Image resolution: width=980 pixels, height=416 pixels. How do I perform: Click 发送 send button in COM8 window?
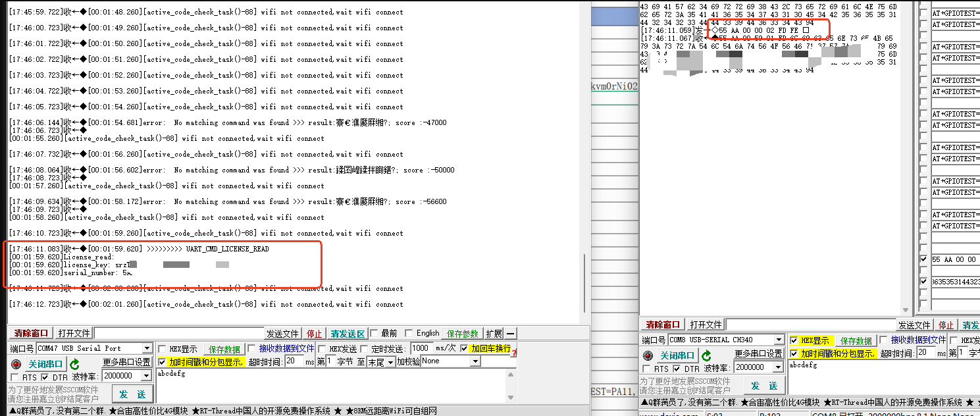[765, 386]
